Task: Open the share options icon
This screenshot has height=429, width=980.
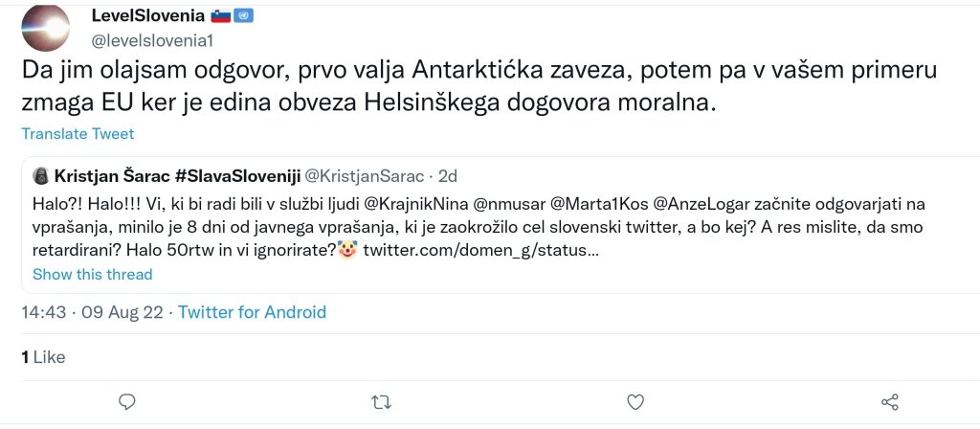Action: click(x=888, y=401)
